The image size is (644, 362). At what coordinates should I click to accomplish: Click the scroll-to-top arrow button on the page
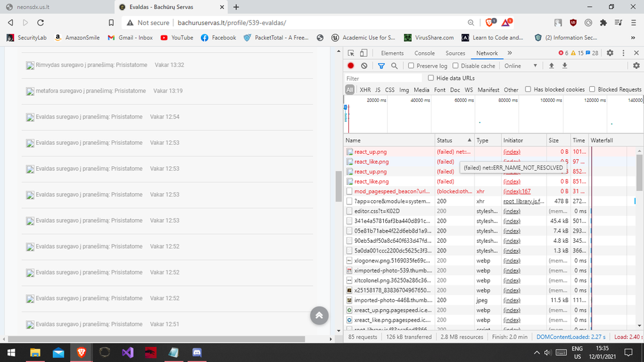(x=319, y=315)
